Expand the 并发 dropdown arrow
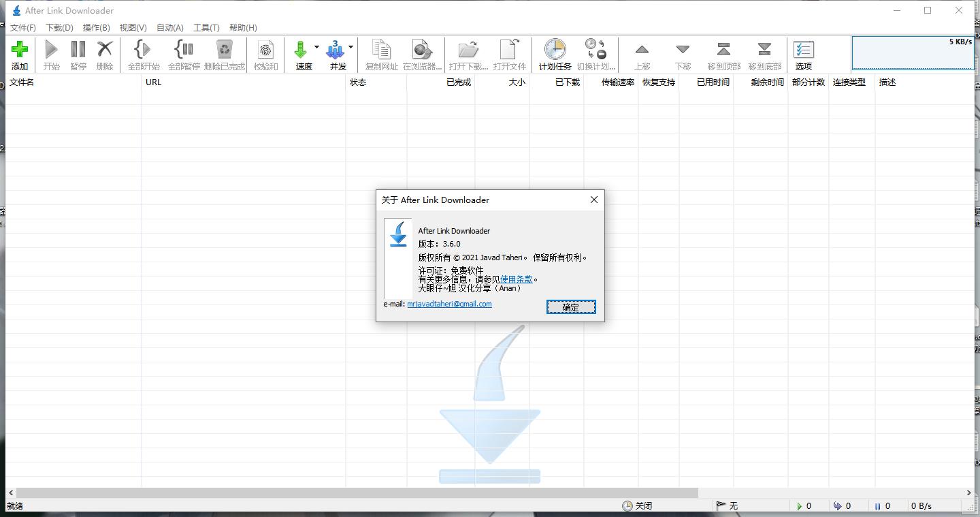This screenshot has height=517, width=980. pos(350,48)
